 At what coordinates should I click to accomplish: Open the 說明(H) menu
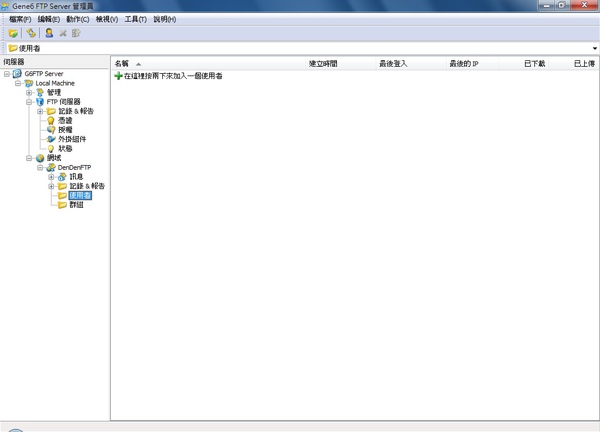165,19
